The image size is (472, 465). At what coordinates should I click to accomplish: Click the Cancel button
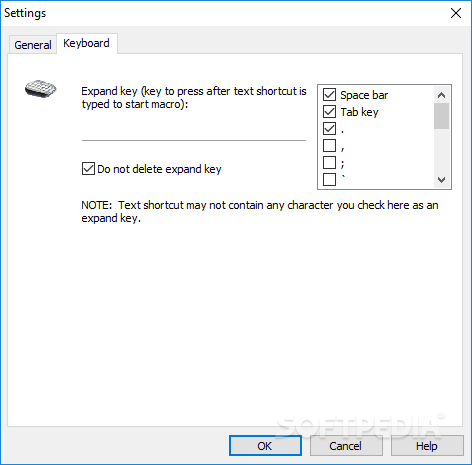346,446
